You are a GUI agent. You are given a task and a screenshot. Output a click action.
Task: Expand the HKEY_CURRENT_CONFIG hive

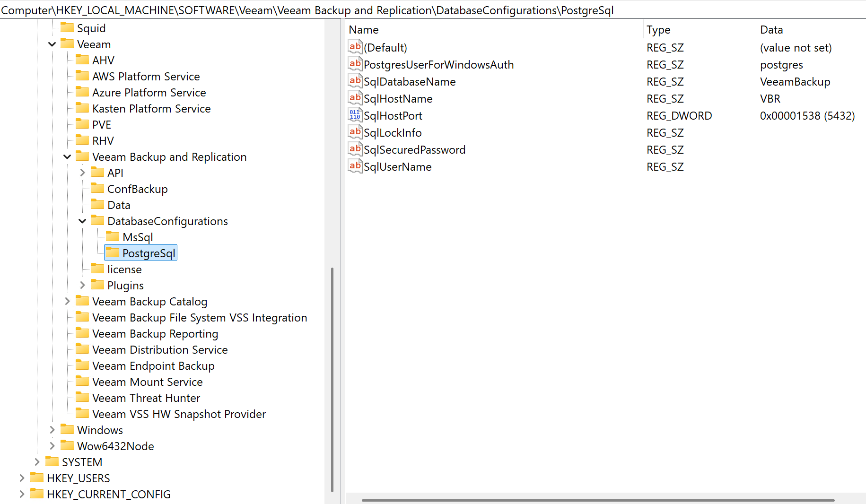click(x=22, y=494)
